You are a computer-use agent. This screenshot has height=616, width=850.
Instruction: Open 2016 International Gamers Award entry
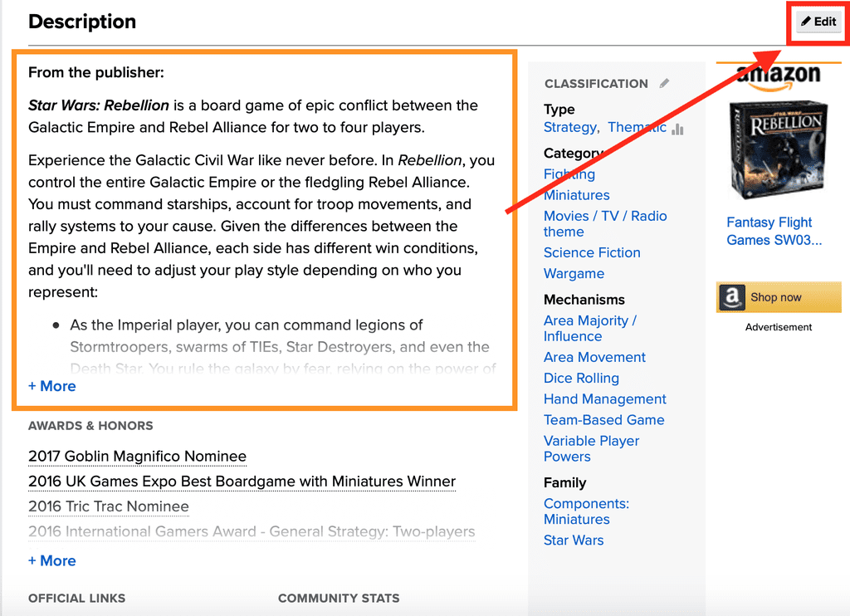tap(252, 531)
